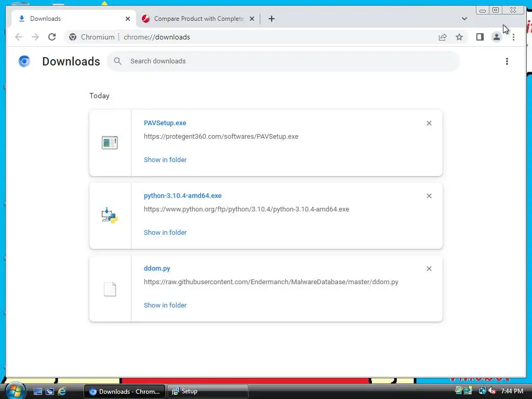Reload the downloads page
The height and width of the screenshot is (399, 532).
pos(52,37)
